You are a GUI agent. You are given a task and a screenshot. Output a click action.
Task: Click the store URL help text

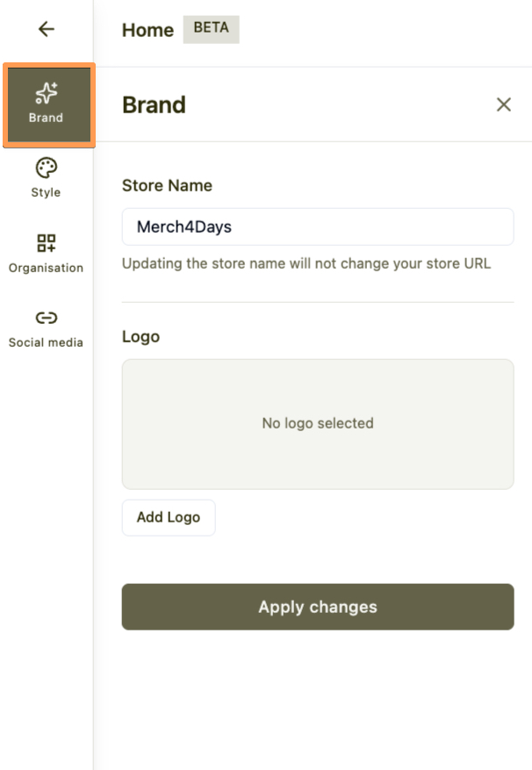click(x=306, y=263)
